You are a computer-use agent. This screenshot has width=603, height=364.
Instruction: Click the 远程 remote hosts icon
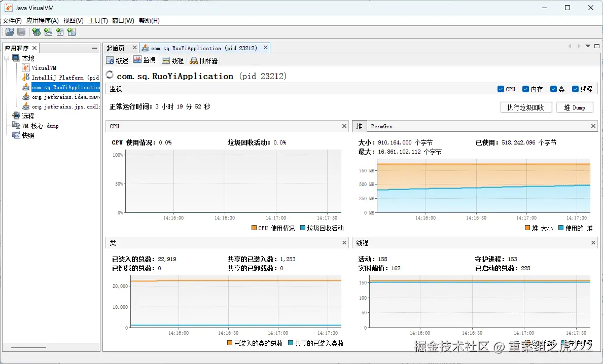point(16,116)
